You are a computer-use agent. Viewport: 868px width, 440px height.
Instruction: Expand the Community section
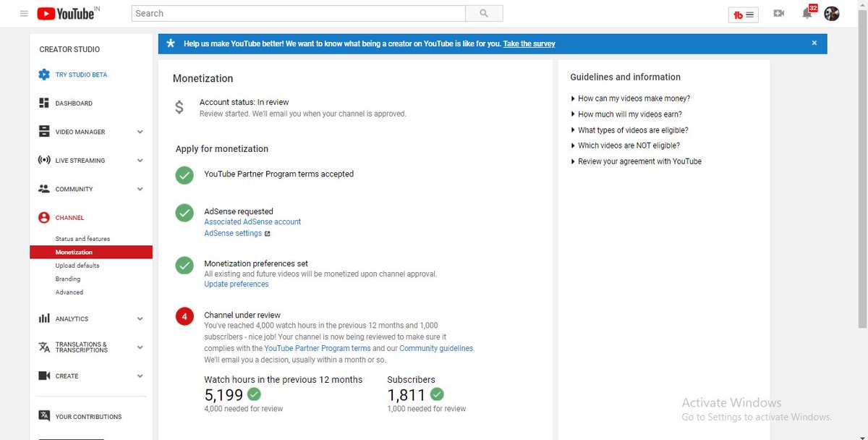140,189
